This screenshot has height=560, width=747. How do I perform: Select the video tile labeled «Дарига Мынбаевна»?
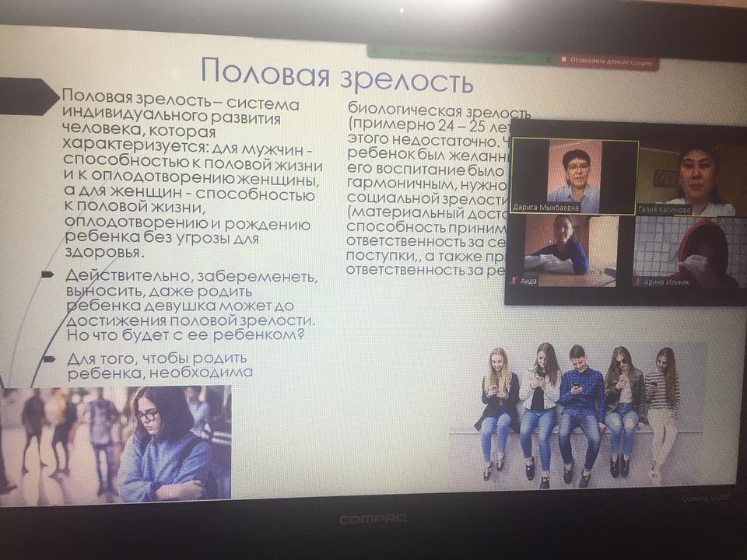point(574,177)
